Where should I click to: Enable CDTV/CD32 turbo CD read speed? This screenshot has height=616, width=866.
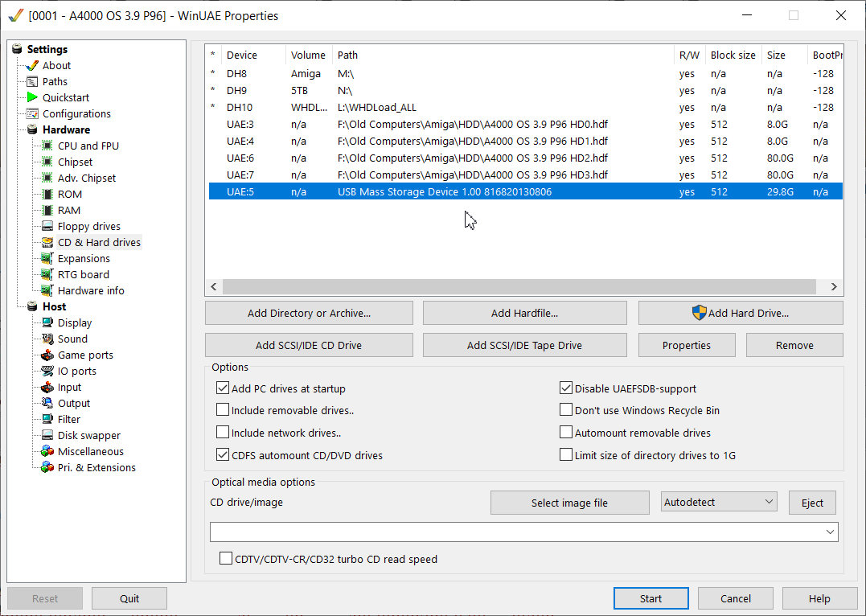pyautogui.click(x=225, y=559)
